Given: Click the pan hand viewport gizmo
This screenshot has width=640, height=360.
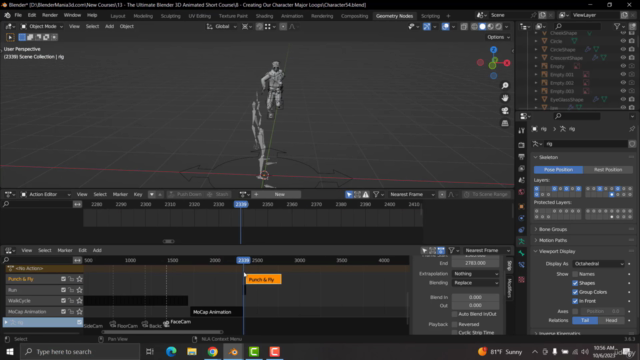Looking at the screenshot, I should point(505,98).
